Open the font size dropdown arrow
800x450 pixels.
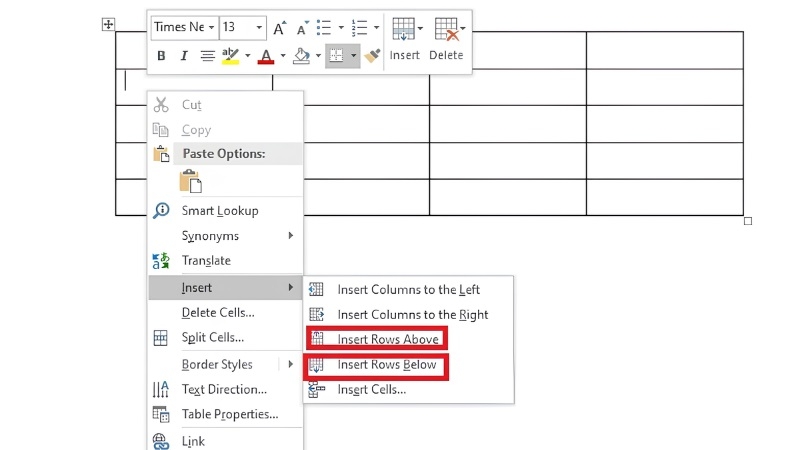pos(259,27)
